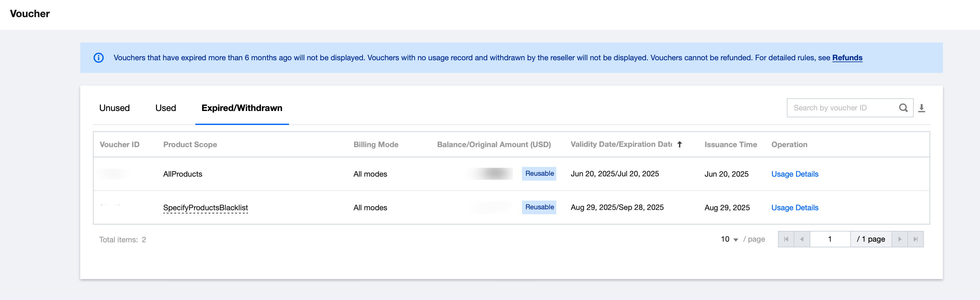Click the download vouchers icon
980x300 pixels.
(x=921, y=108)
